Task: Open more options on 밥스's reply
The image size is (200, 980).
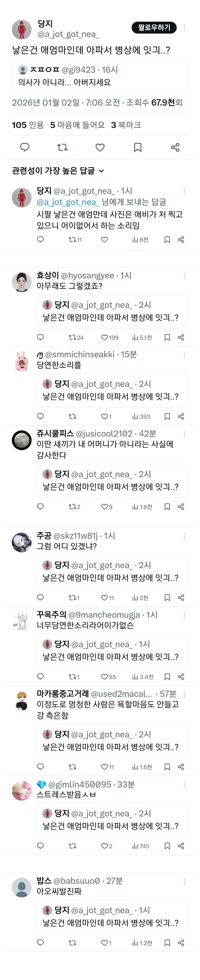Action: [x=184, y=881]
